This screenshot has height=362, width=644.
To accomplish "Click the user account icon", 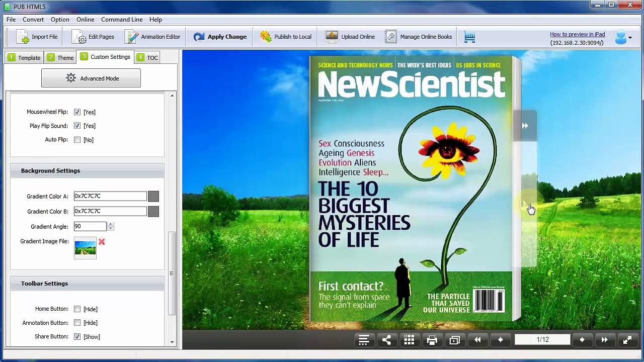I will pyautogui.click(x=620, y=37).
